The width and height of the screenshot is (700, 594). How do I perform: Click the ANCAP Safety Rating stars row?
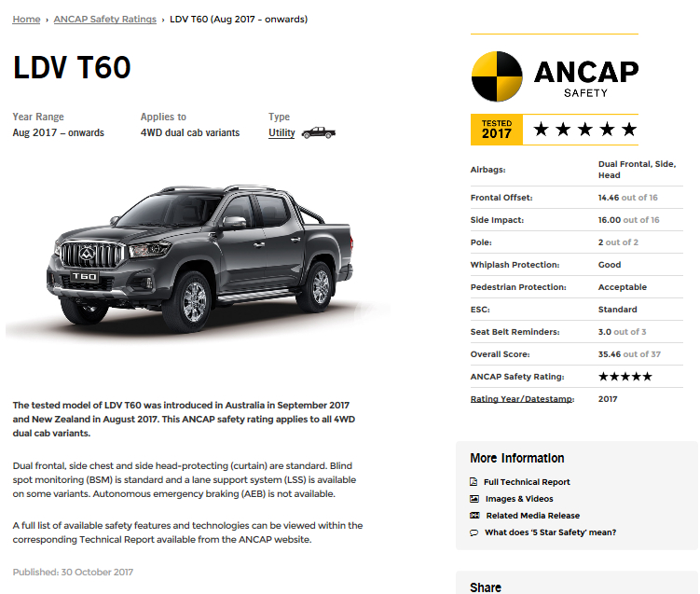[x=576, y=377]
